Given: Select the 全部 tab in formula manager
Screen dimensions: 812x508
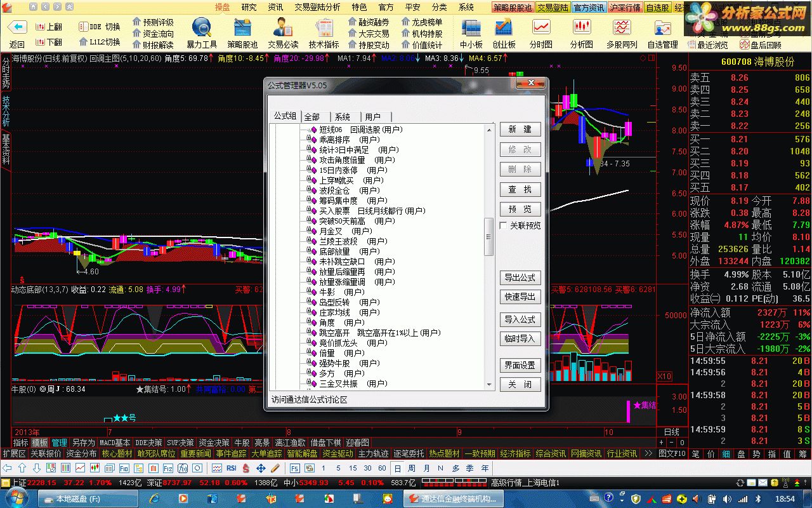Looking at the screenshot, I should tap(315, 117).
